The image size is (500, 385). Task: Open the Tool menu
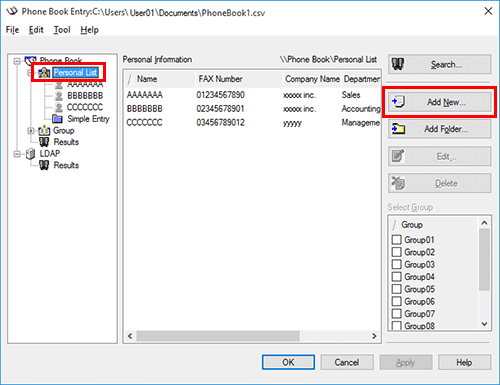point(62,30)
